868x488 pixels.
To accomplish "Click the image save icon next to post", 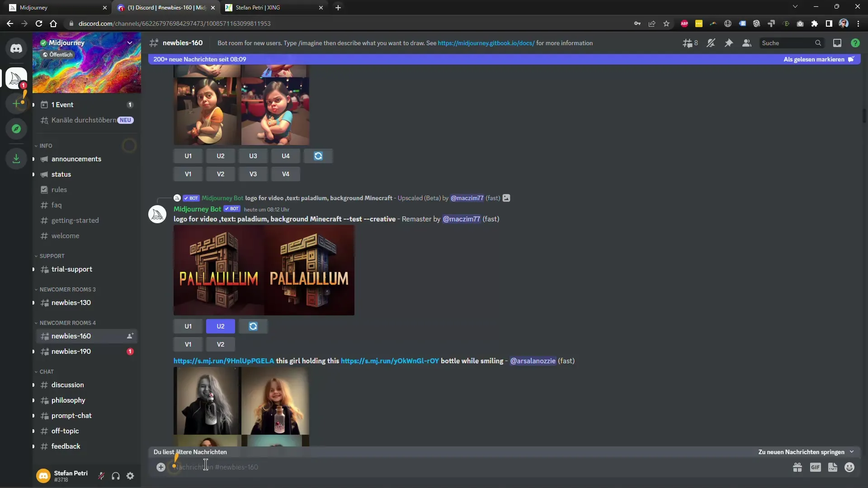I will pyautogui.click(x=507, y=198).
